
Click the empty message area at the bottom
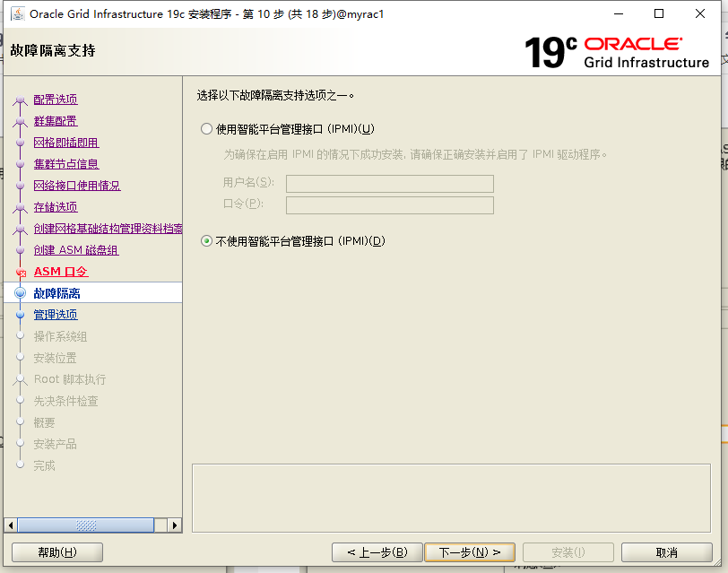[451, 499]
